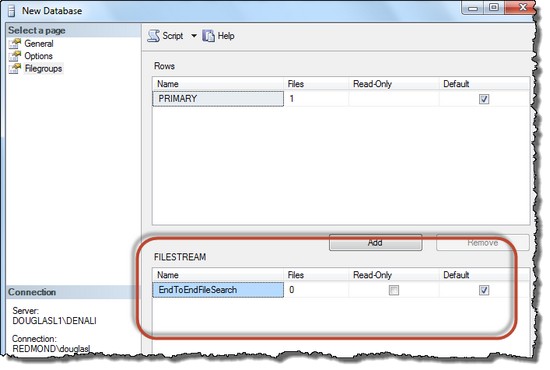Click Default column header in Rows grid
The width and height of the screenshot is (550, 370).
point(484,84)
